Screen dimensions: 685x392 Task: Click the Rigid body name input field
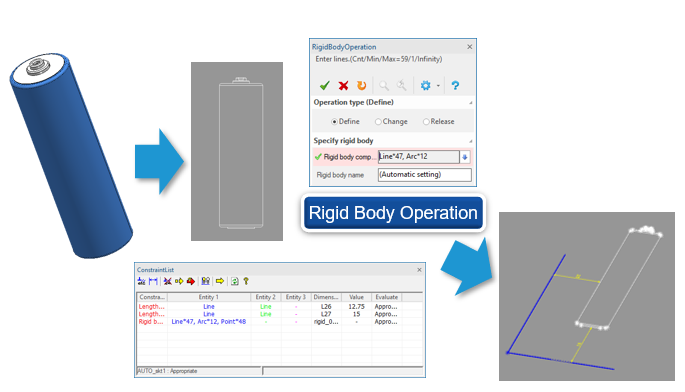tap(425, 175)
